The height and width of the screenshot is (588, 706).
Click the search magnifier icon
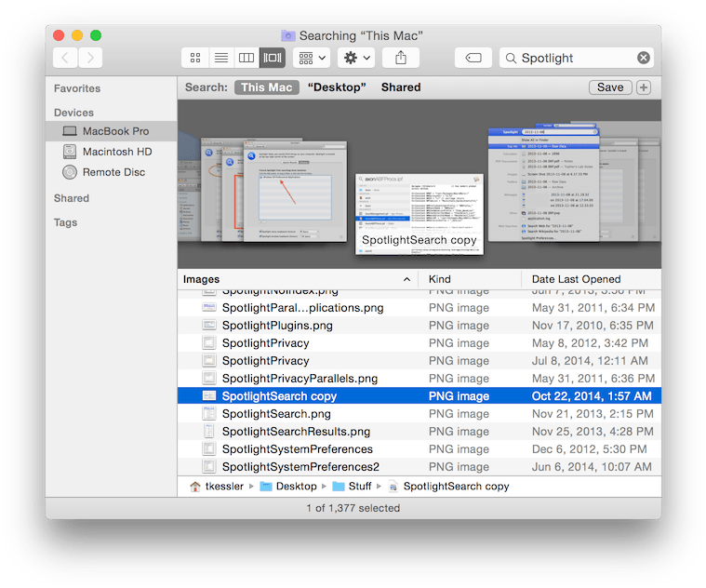pos(511,58)
